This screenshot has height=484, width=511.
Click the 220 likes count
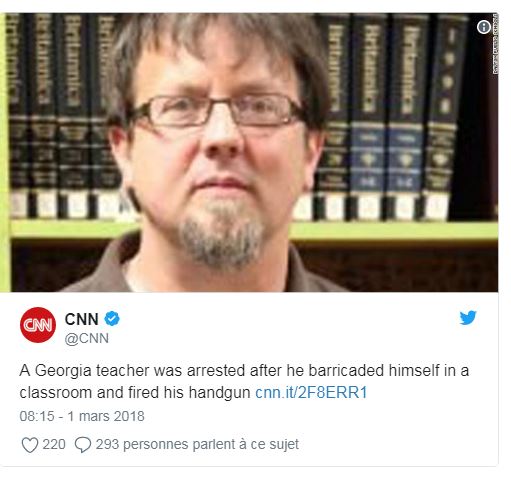[x=54, y=445]
